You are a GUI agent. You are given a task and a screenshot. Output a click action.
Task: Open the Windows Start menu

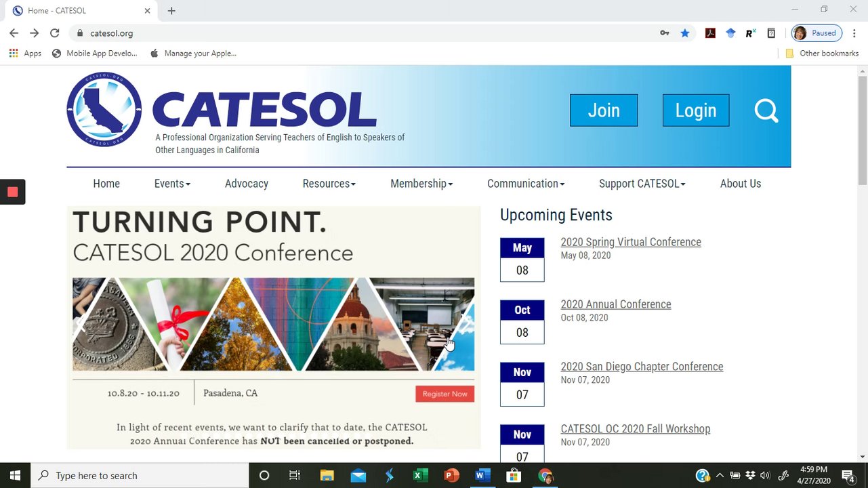coord(15,475)
